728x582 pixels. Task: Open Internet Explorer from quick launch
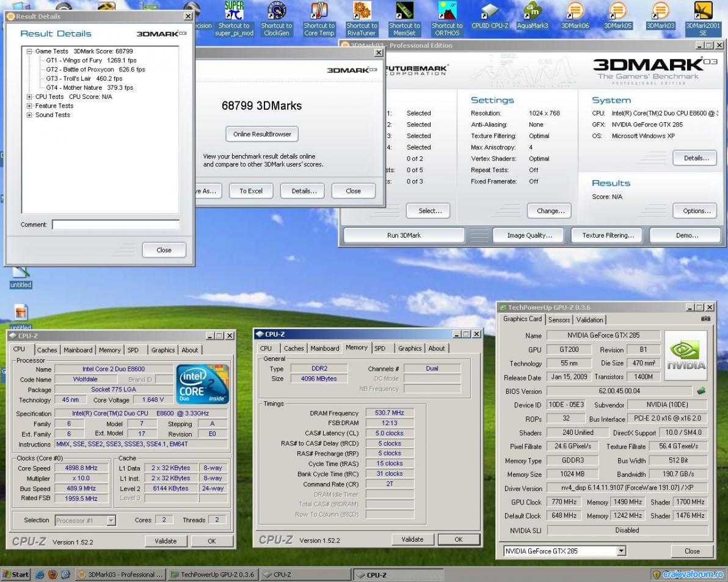tap(40, 575)
